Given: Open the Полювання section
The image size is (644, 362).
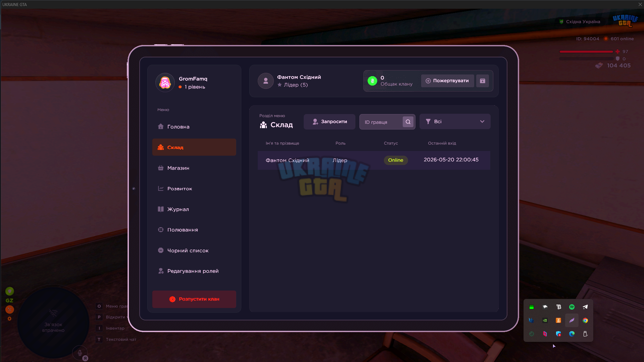Looking at the screenshot, I should pyautogui.click(x=194, y=230).
